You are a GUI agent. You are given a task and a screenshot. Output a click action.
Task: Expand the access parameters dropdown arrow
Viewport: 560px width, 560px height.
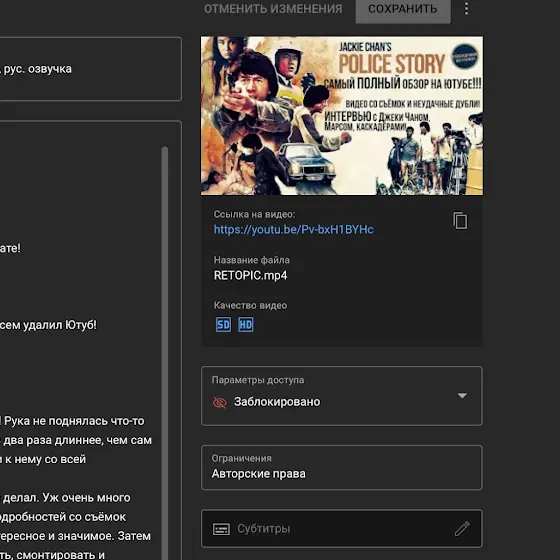pyautogui.click(x=462, y=396)
